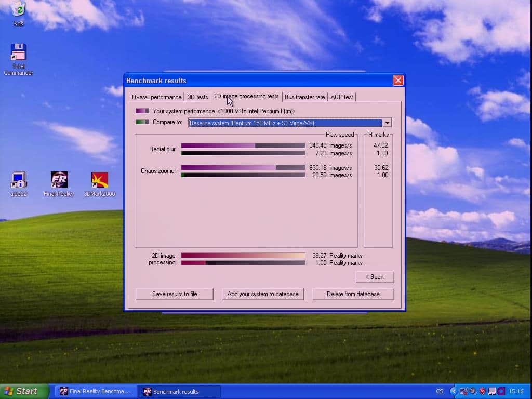The height and width of the screenshot is (399, 532).
Task: Click the 15:16 taskbar clock
Action: 516,391
